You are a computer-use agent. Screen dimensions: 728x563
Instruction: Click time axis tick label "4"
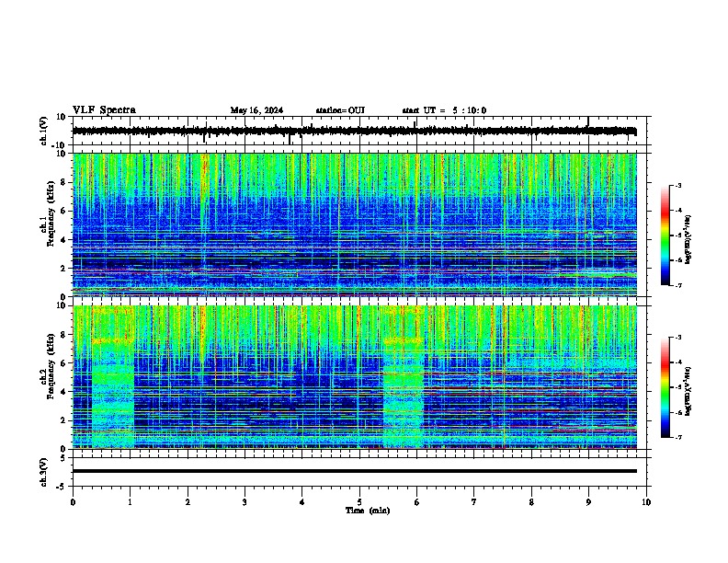click(301, 502)
